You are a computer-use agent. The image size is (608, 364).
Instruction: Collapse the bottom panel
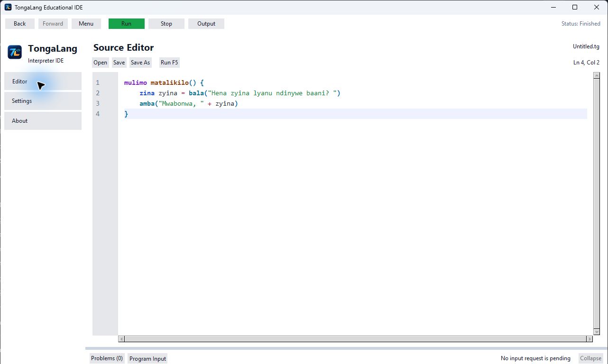click(x=591, y=358)
